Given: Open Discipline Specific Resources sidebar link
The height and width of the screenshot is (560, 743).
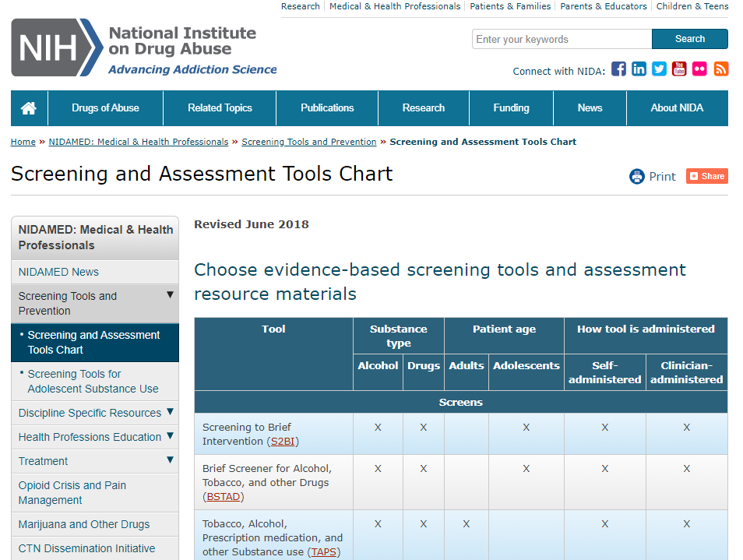Looking at the screenshot, I should [90, 413].
